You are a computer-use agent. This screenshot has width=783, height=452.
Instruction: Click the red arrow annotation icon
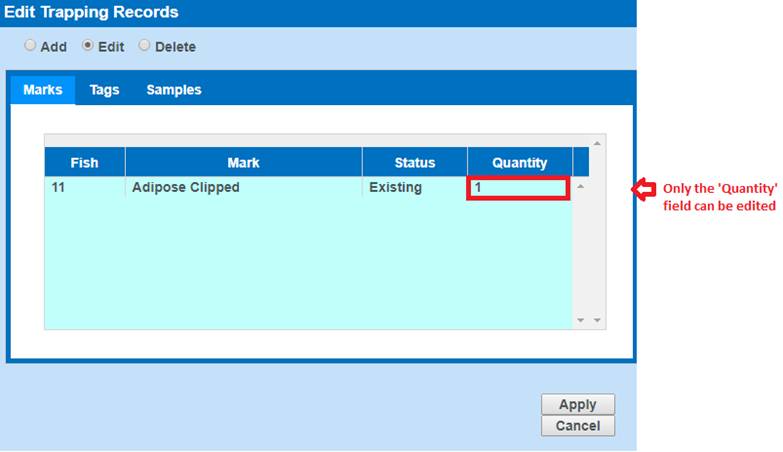[x=644, y=188]
